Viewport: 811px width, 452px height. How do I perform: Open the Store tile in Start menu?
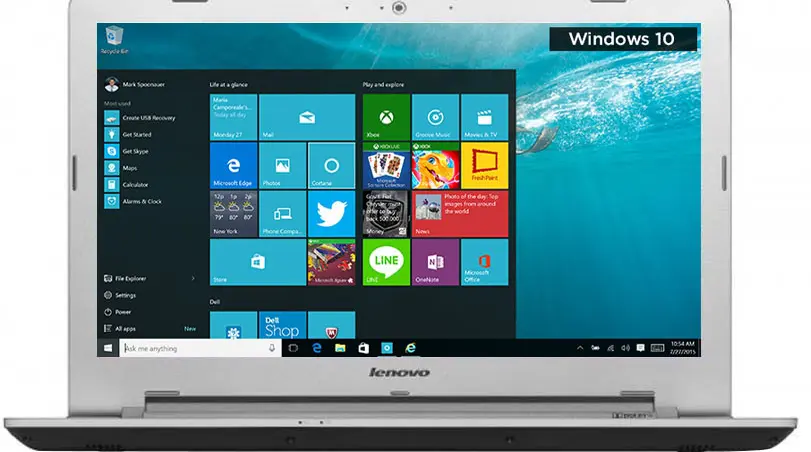pyautogui.click(x=258, y=262)
